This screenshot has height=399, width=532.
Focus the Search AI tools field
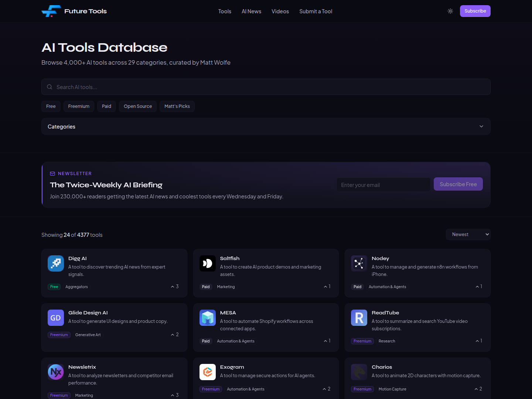pyautogui.click(x=266, y=87)
